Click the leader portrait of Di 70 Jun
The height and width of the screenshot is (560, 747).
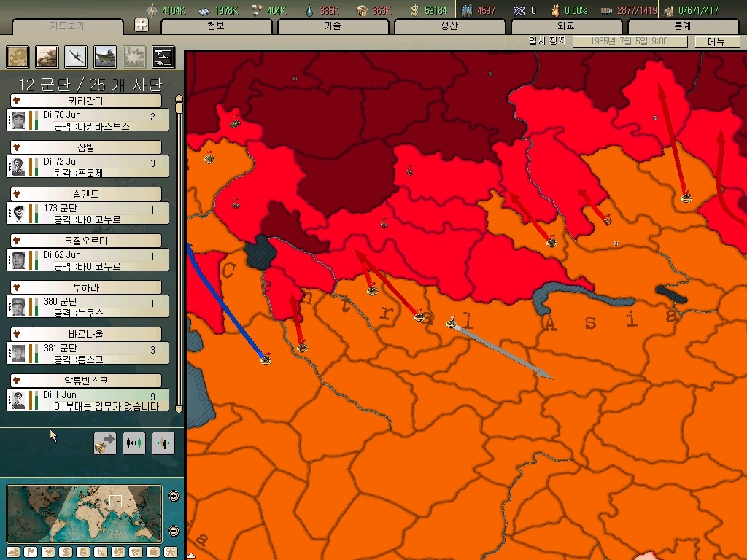[18, 120]
